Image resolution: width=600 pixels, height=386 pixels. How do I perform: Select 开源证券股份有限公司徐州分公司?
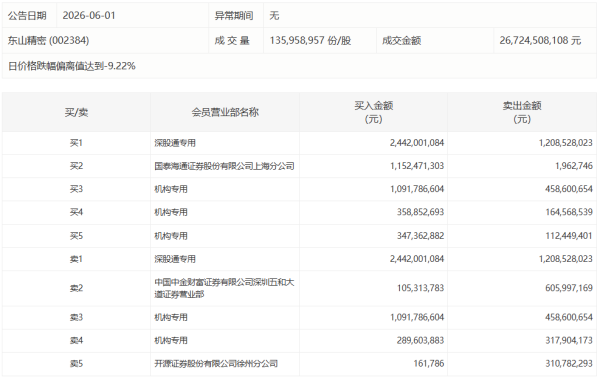216,364
